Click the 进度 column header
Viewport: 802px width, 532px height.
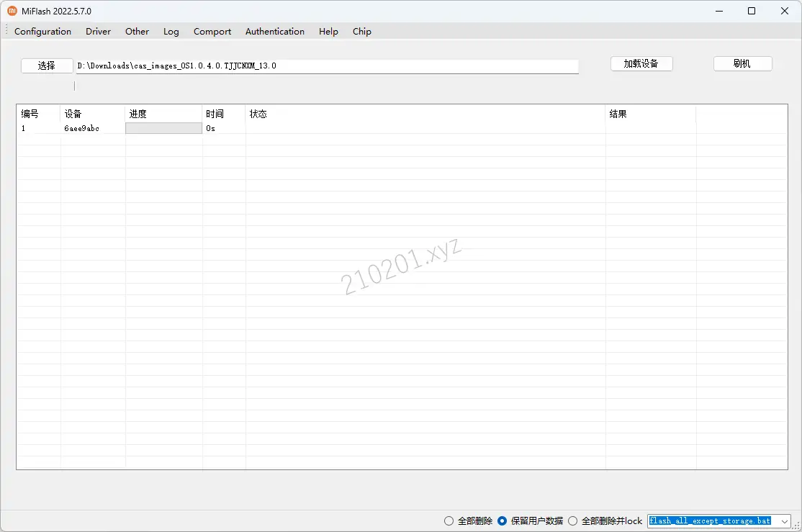(163, 114)
